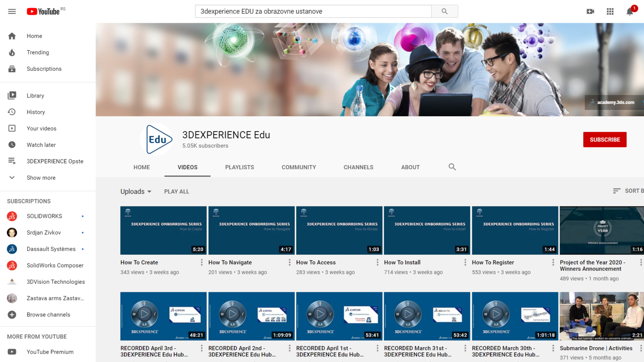Open the SORT BY menu

click(628, 191)
